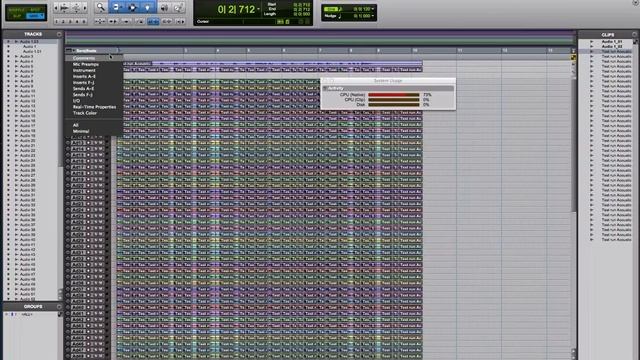Click horizontal zoom out arrow

click(56, 8)
